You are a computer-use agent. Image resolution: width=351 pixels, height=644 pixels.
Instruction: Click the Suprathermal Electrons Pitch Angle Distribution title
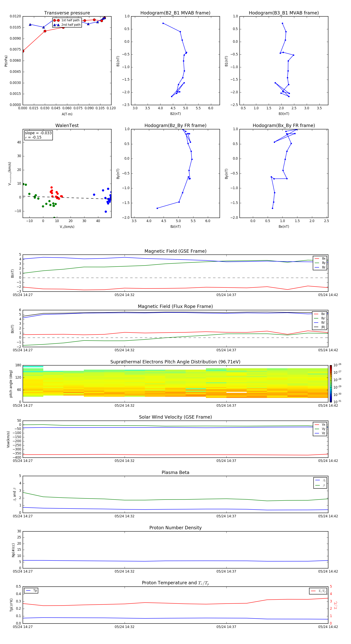coord(175,362)
